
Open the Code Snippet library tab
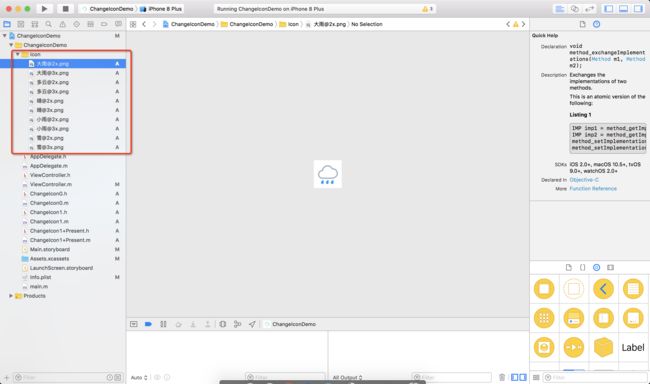pos(582,267)
